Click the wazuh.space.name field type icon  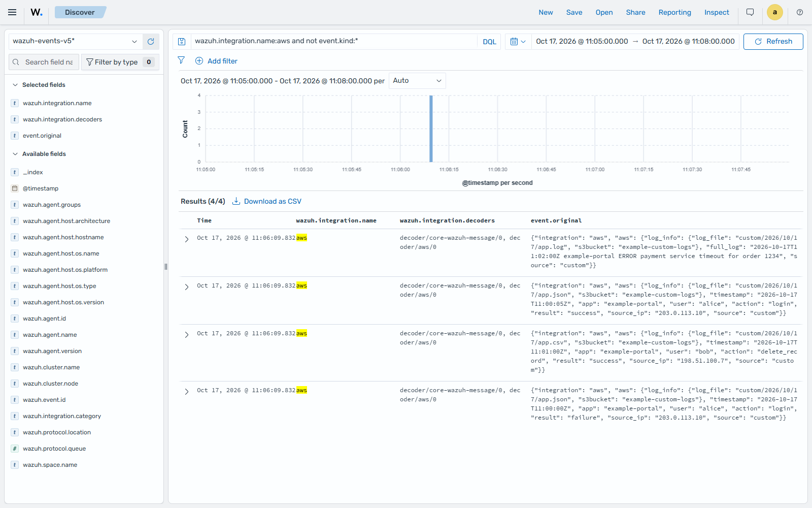pyautogui.click(x=15, y=465)
